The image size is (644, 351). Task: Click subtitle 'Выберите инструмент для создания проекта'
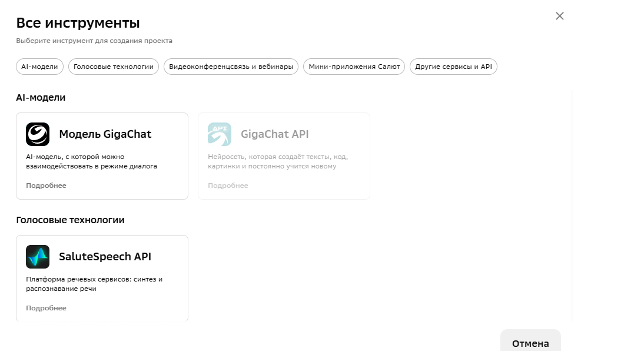pyautogui.click(x=94, y=41)
